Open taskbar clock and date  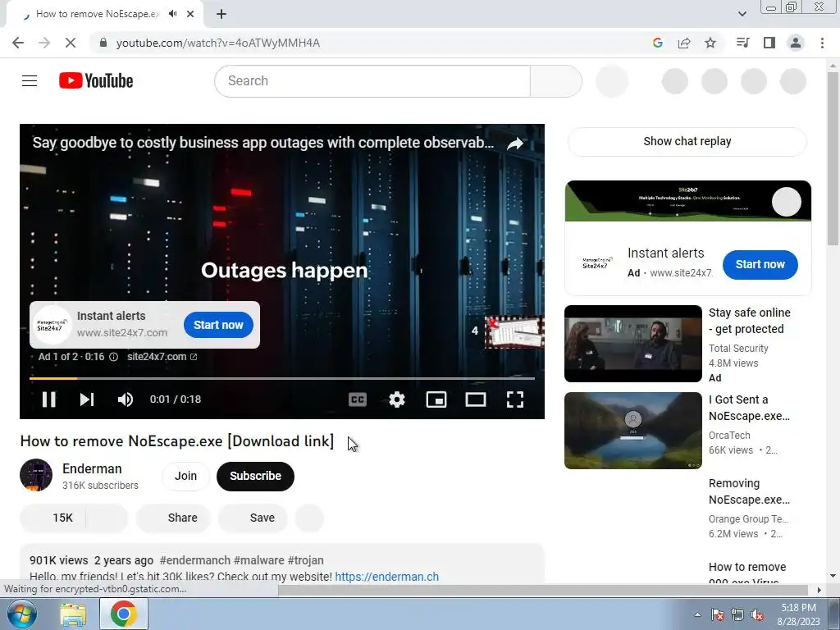coord(798,614)
